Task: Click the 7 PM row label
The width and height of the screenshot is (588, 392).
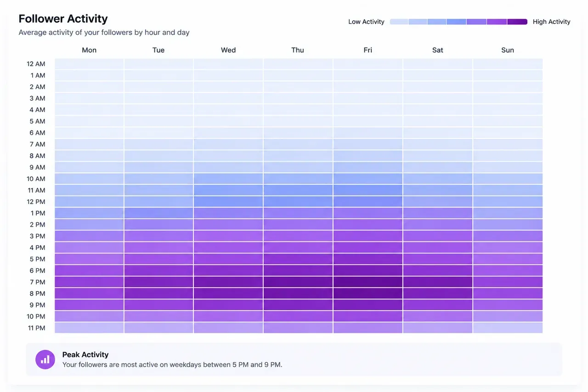Action: (x=38, y=282)
